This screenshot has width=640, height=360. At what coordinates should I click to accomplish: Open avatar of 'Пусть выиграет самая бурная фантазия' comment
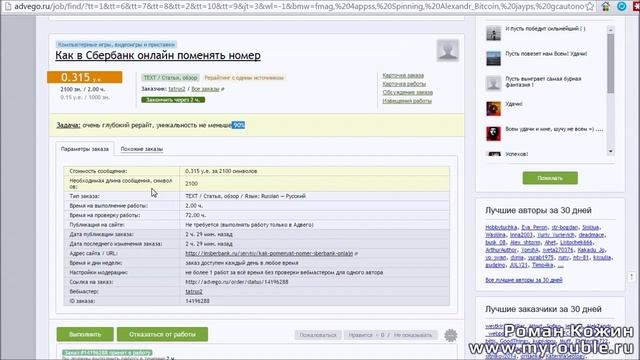click(x=493, y=83)
